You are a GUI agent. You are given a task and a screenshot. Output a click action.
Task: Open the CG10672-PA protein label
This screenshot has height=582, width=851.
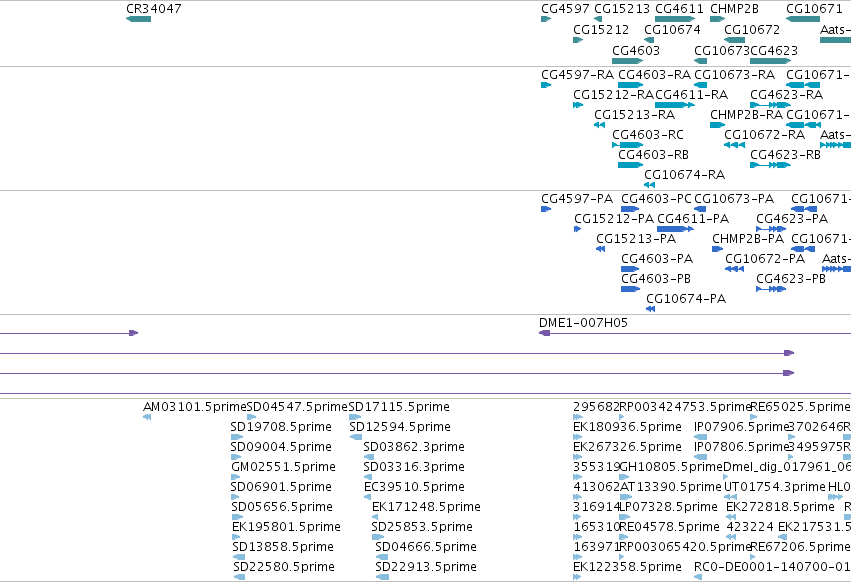click(x=765, y=259)
